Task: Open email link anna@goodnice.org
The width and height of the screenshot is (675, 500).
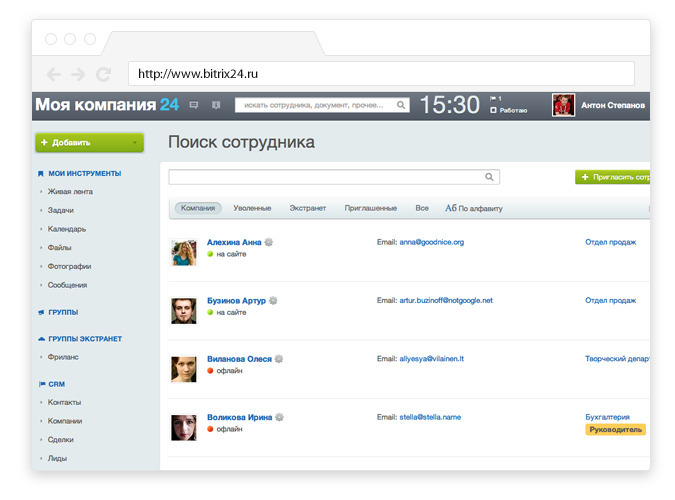Action: [x=431, y=242]
